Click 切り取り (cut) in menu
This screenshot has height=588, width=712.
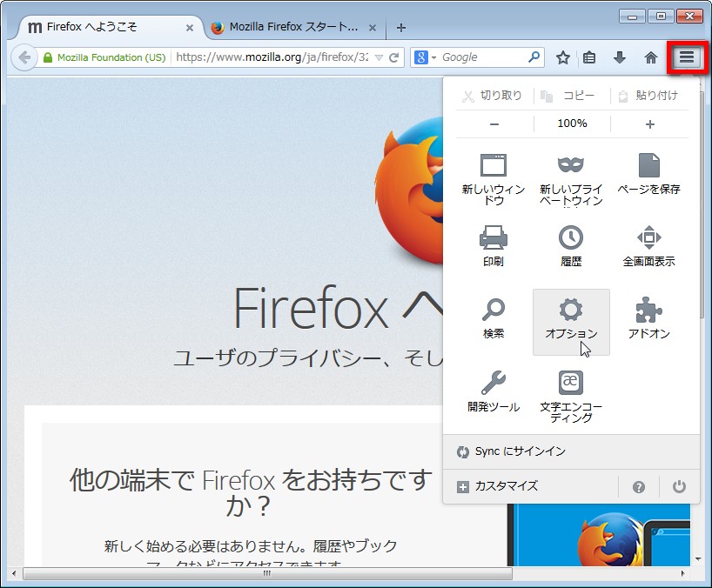click(494, 96)
